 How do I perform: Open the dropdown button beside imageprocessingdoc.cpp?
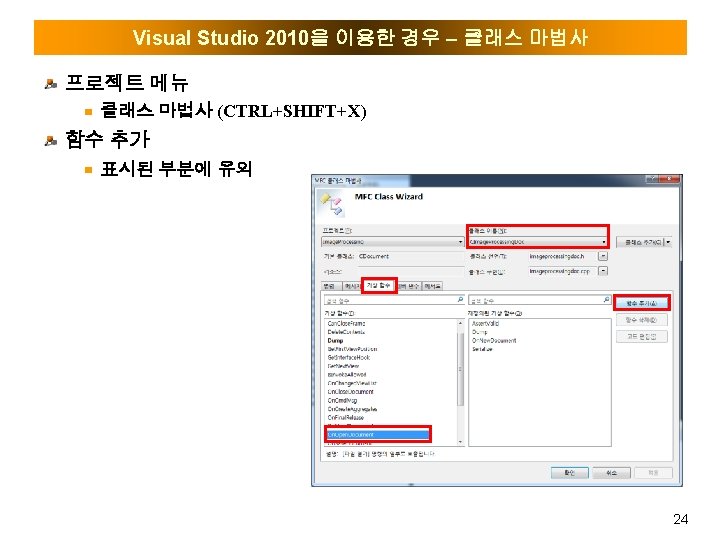click(x=603, y=271)
